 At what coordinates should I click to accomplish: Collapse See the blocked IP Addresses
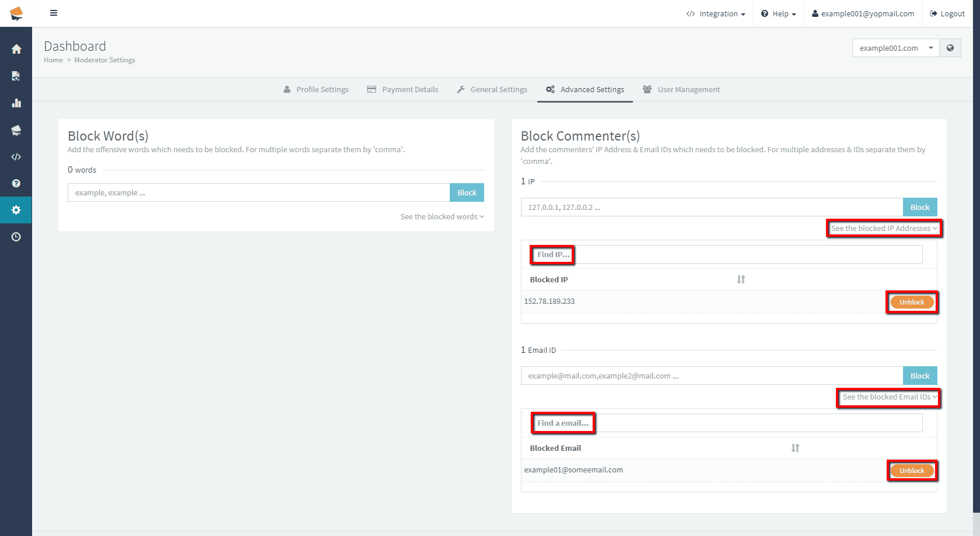coord(884,229)
